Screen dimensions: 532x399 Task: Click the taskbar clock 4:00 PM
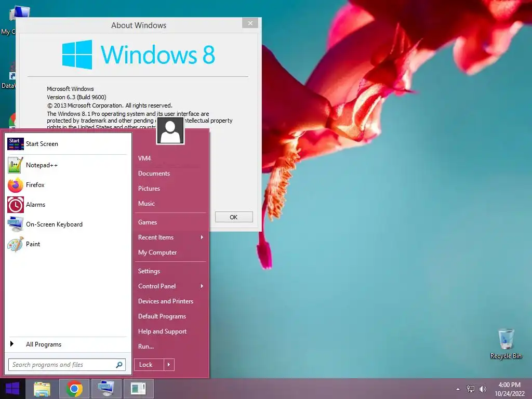point(509,385)
